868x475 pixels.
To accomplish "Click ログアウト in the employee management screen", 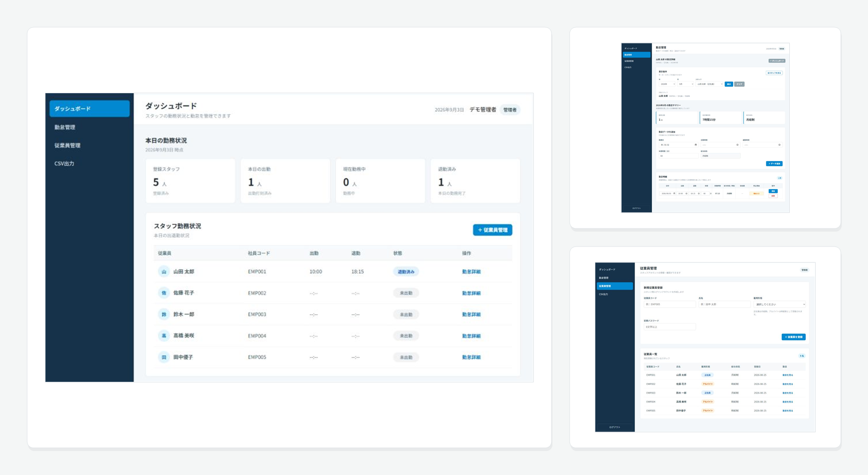I will pyautogui.click(x=615, y=427).
